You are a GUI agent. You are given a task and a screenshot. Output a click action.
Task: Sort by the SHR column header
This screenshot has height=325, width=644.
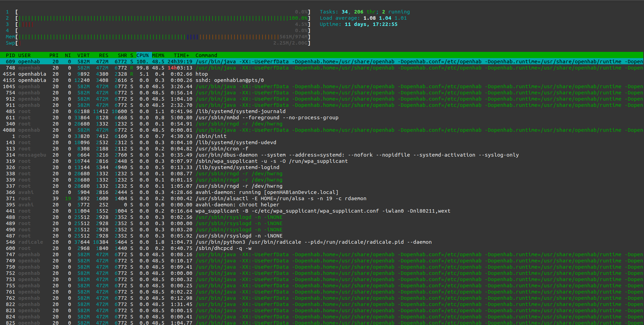coord(122,55)
